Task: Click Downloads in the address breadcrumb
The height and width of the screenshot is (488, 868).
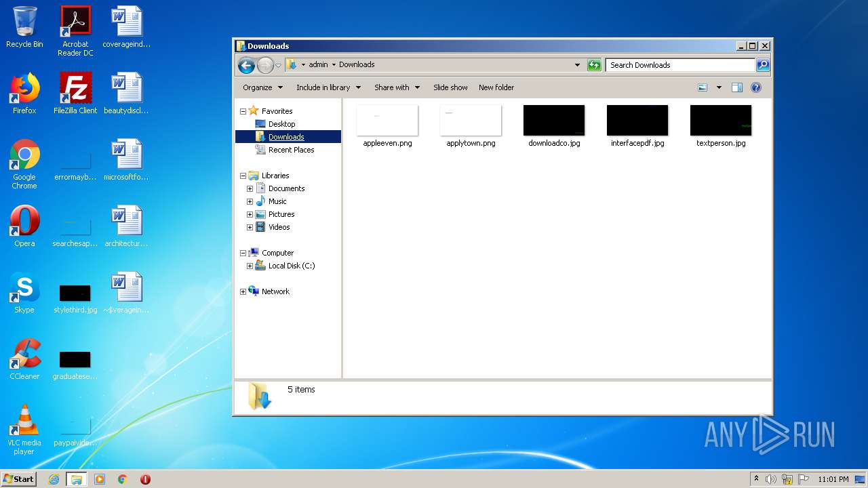Action: 357,65
